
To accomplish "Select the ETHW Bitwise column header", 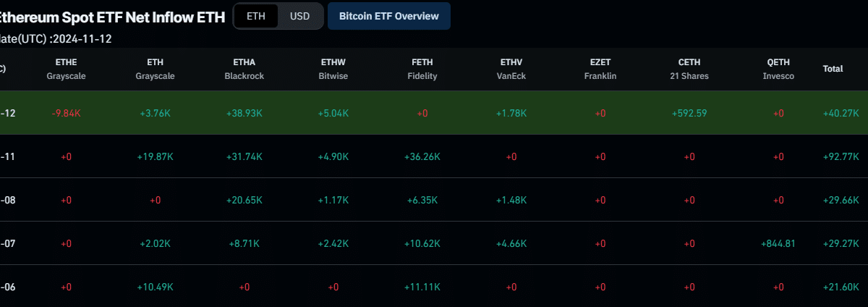I will point(333,69).
